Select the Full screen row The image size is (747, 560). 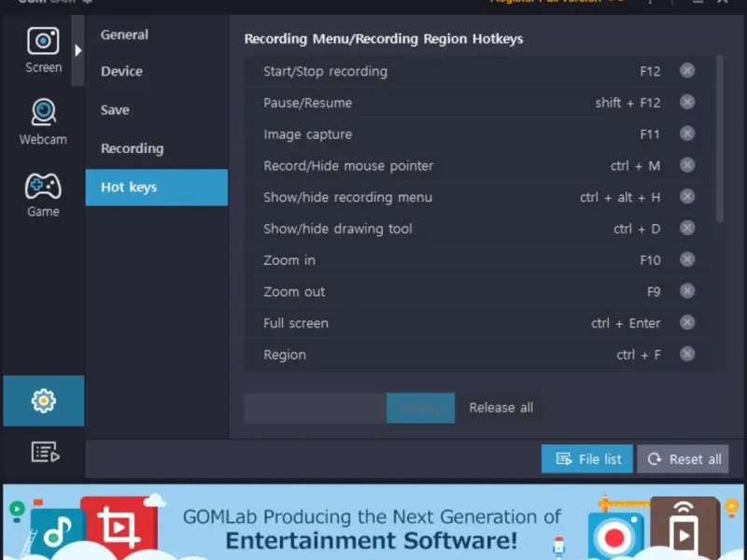click(x=480, y=323)
